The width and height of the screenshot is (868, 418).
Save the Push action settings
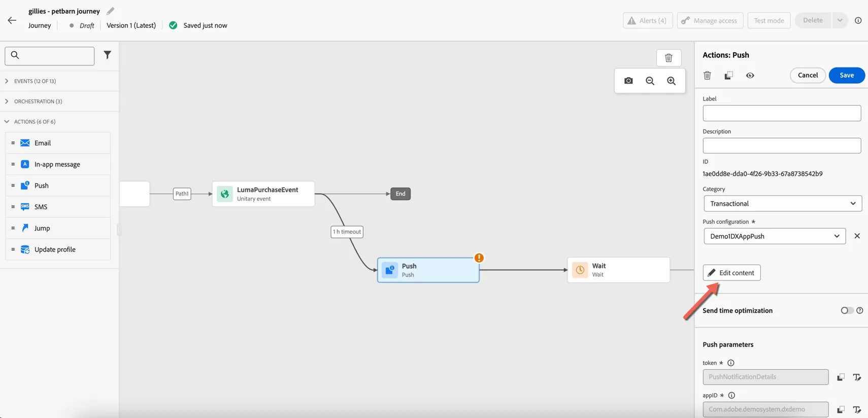pyautogui.click(x=847, y=75)
